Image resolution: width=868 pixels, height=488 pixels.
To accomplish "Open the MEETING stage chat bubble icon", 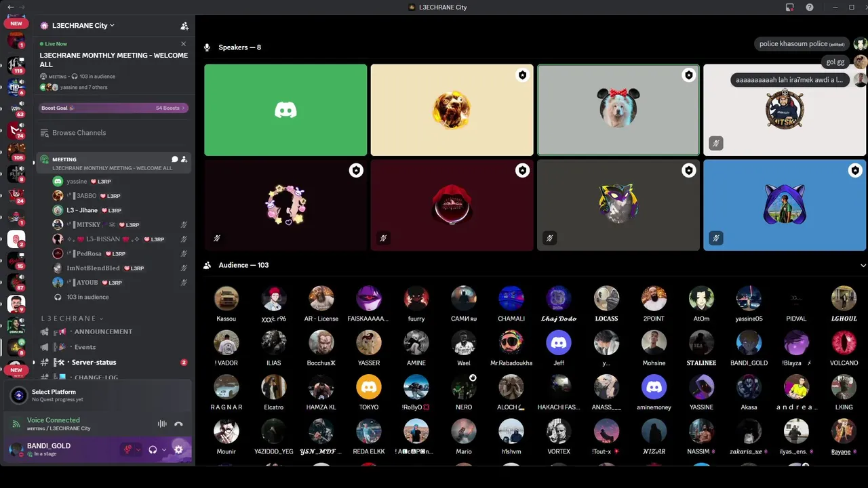I will [174, 159].
